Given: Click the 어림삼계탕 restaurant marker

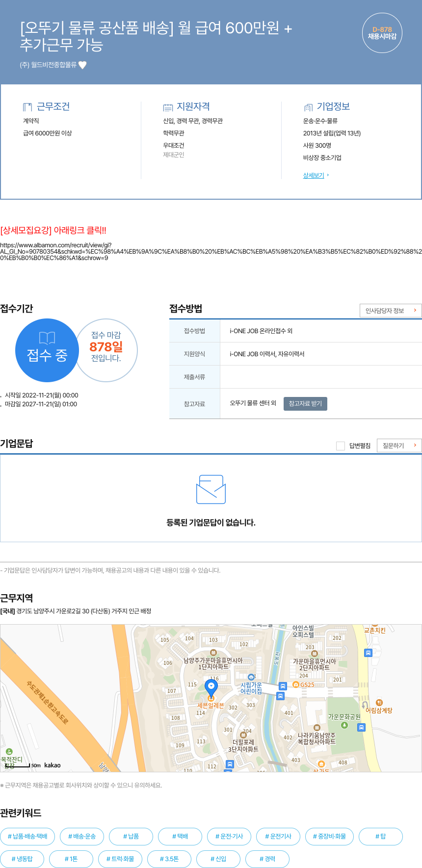Looking at the screenshot, I should [x=379, y=703].
